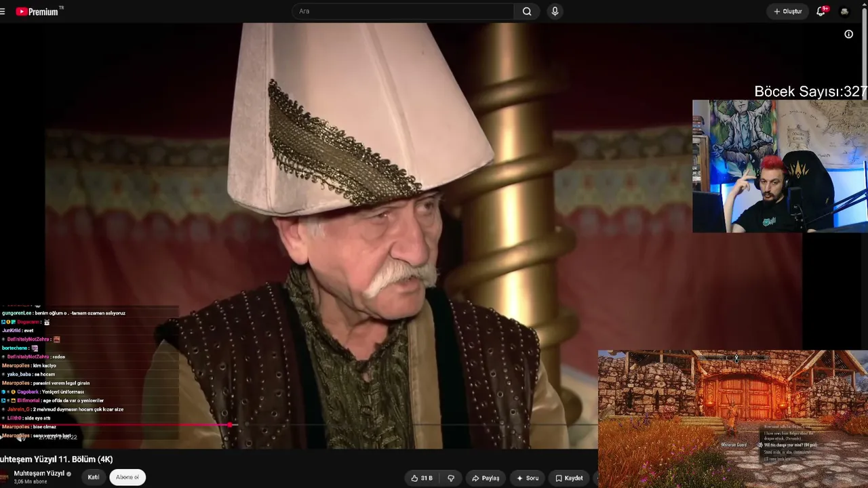868x488 pixels.
Task: Click the page's vertical scrollbar
Action: 865,54
